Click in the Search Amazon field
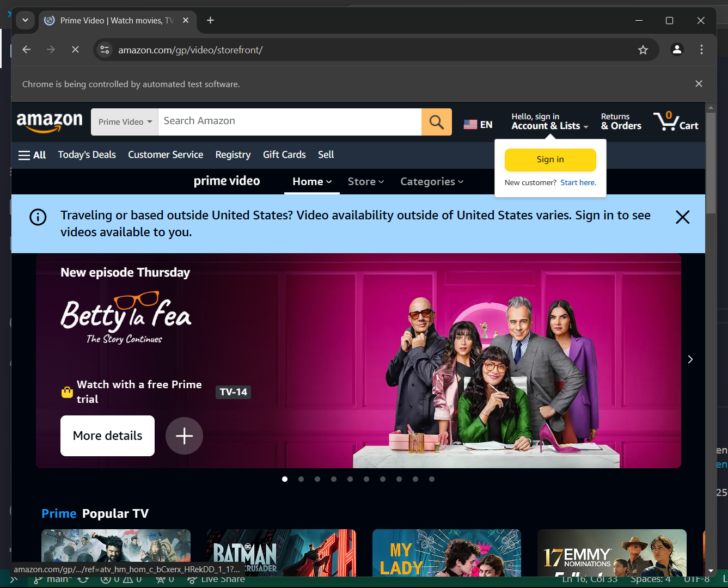This screenshot has height=588, width=728. point(289,121)
